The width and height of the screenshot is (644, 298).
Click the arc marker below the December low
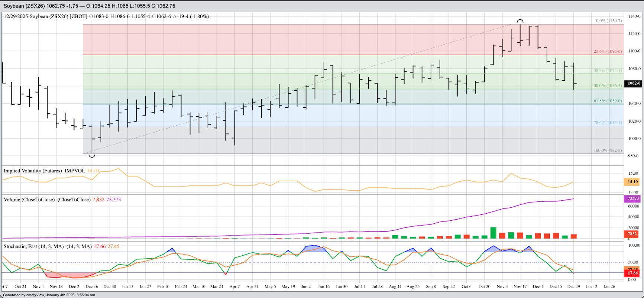[92, 156]
